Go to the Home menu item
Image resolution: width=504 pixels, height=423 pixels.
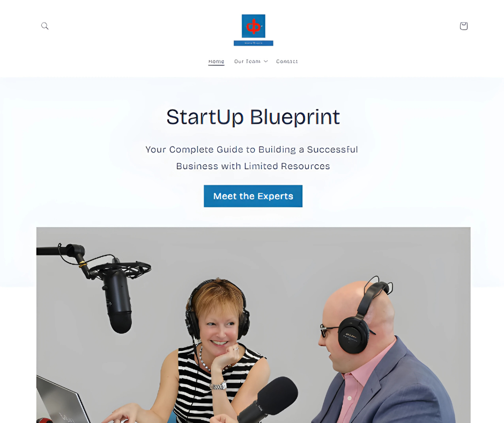click(x=216, y=61)
